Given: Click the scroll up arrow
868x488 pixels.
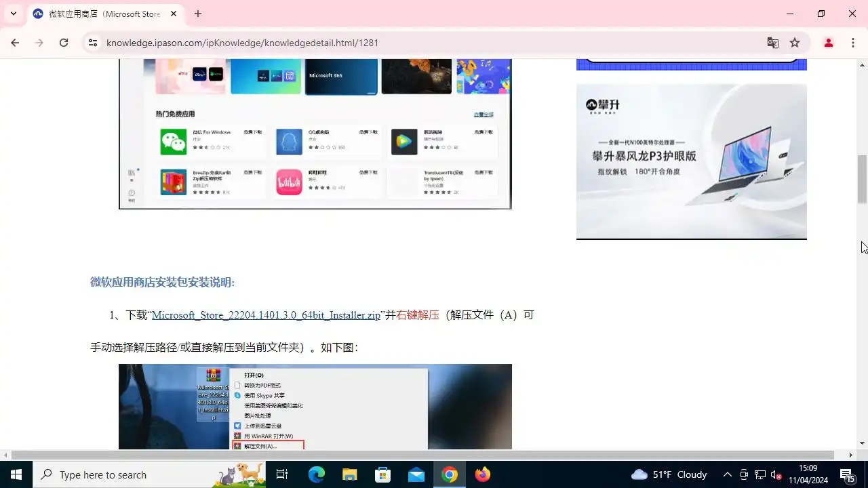Looking at the screenshot, I should (862, 65).
